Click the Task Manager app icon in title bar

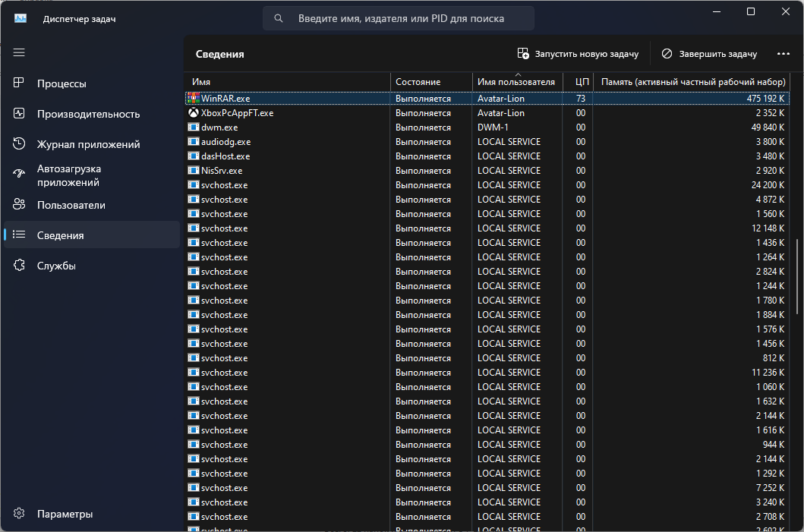(x=20, y=18)
